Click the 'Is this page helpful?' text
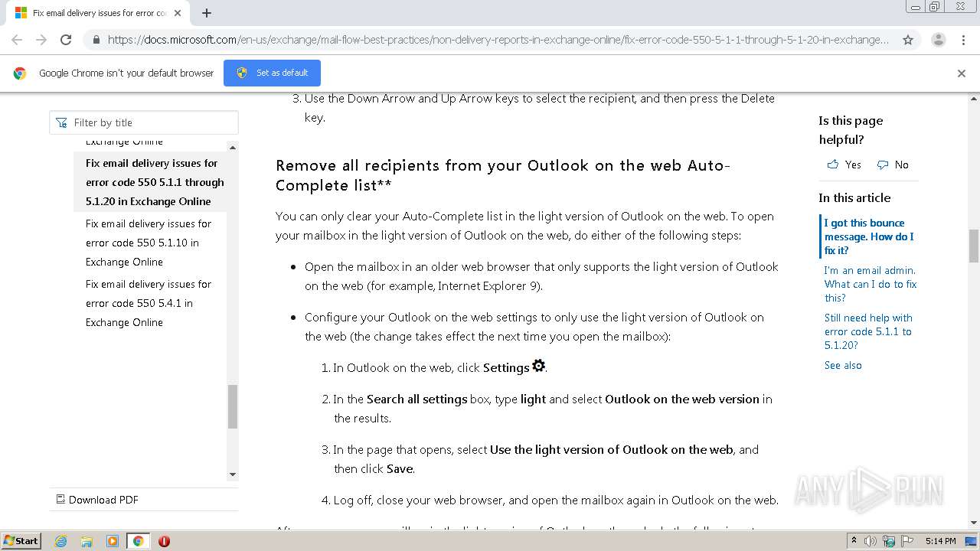 click(851, 130)
